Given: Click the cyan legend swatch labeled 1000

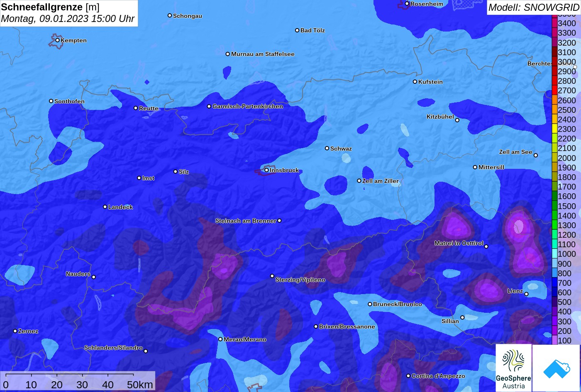Looking at the screenshot, I should (x=554, y=254).
